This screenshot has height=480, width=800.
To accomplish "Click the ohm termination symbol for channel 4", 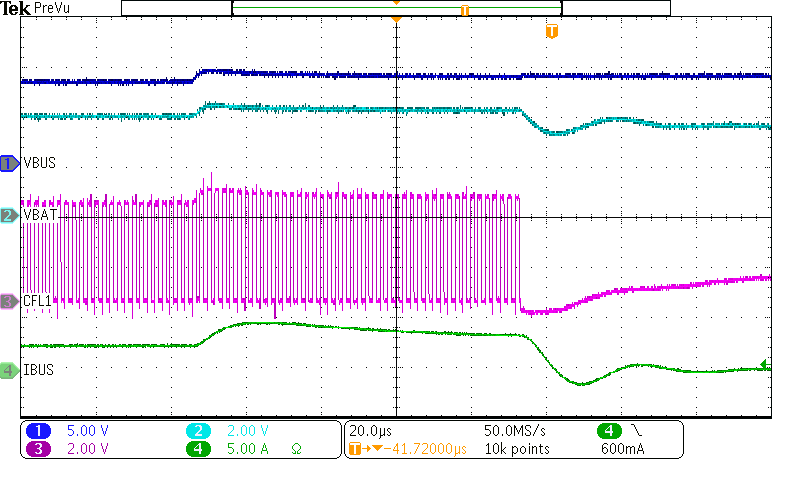I will (x=296, y=449).
